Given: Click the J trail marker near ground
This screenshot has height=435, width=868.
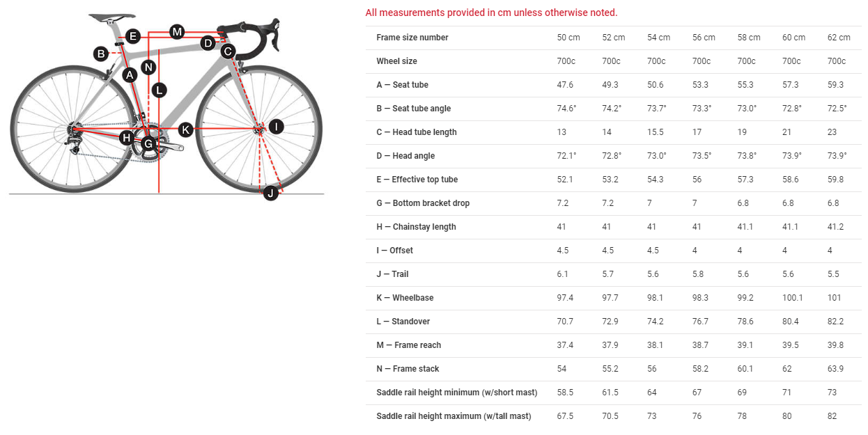Looking at the screenshot, I should click(x=270, y=193).
